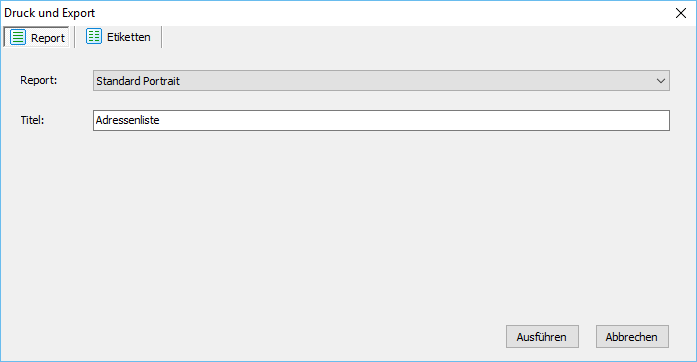Viewport: 697px width, 362px height.
Task: Click empty dialog area below Titel field
Action: pyautogui.click(x=348, y=222)
